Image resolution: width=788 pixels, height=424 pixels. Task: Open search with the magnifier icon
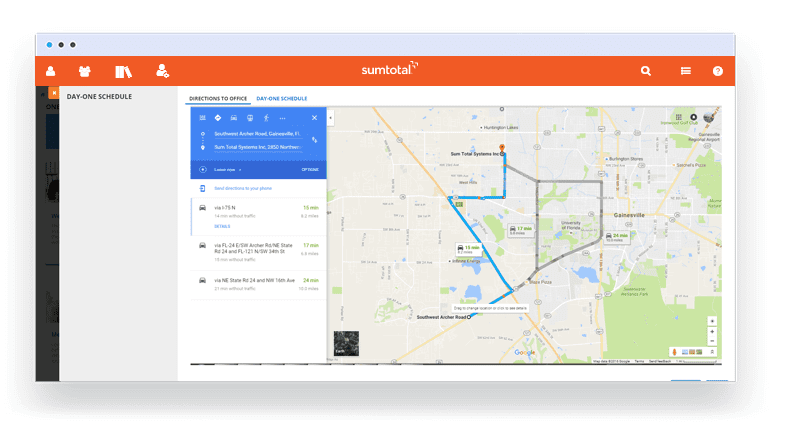coord(646,71)
